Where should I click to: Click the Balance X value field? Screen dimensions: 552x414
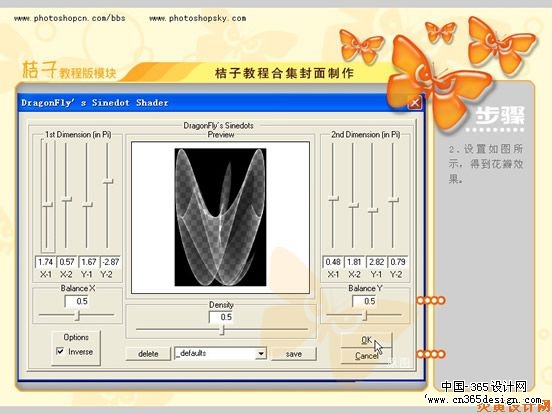click(x=77, y=301)
